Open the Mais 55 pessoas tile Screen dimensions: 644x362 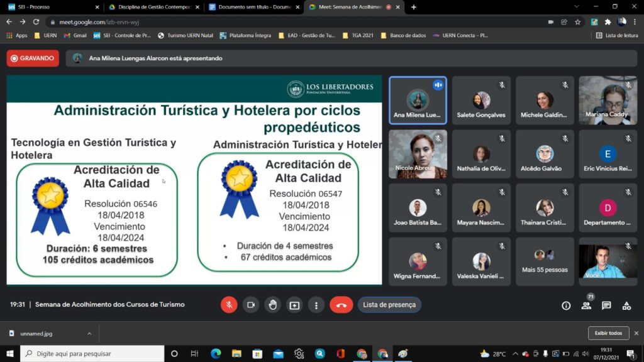pyautogui.click(x=545, y=261)
